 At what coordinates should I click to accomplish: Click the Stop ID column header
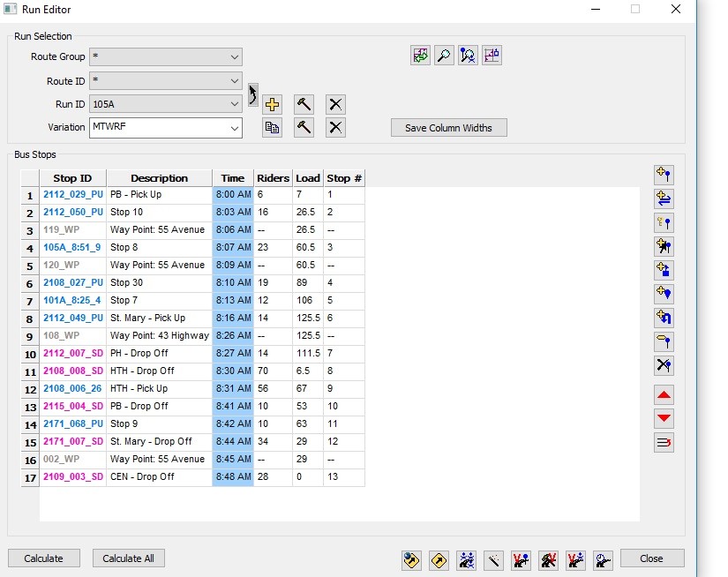click(x=73, y=178)
